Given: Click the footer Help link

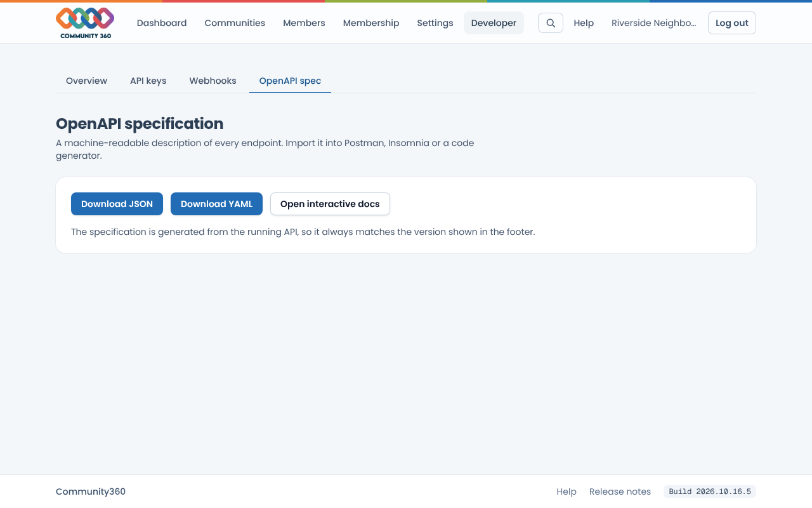Looking at the screenshot, I should click(x=566, y=491).
